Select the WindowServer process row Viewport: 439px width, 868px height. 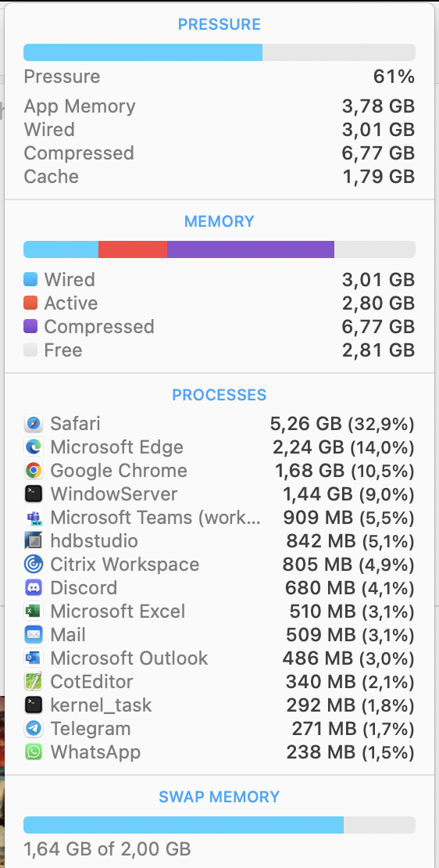(219, 493)
